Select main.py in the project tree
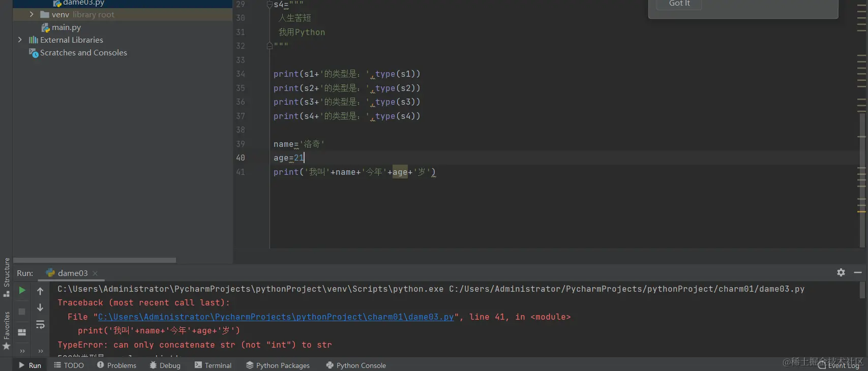 [x=61, y=27]
